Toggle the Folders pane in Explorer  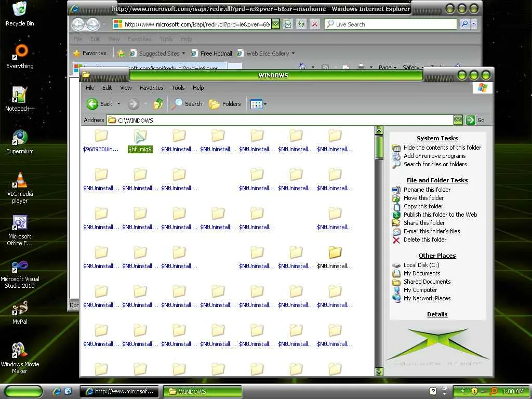225,104
